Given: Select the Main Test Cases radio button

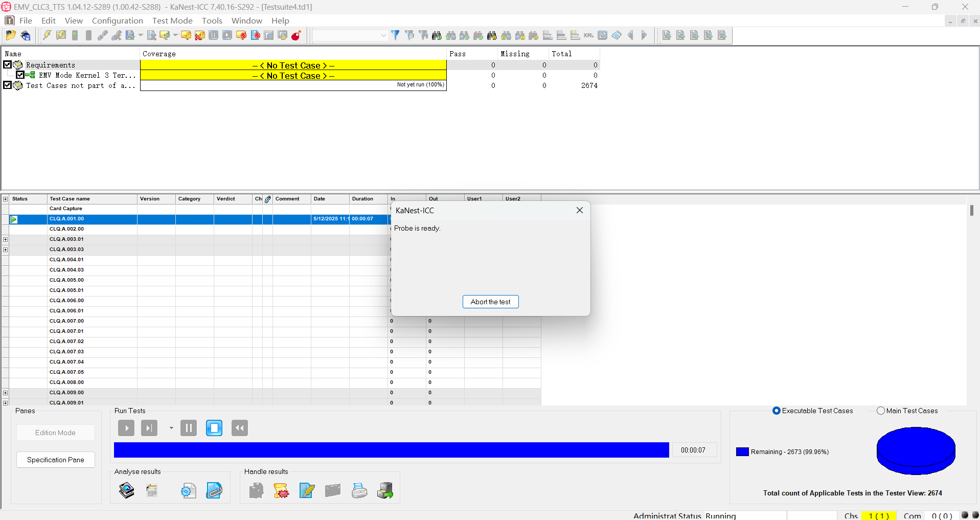Looking at the screenshot, I should pos(881,411).
